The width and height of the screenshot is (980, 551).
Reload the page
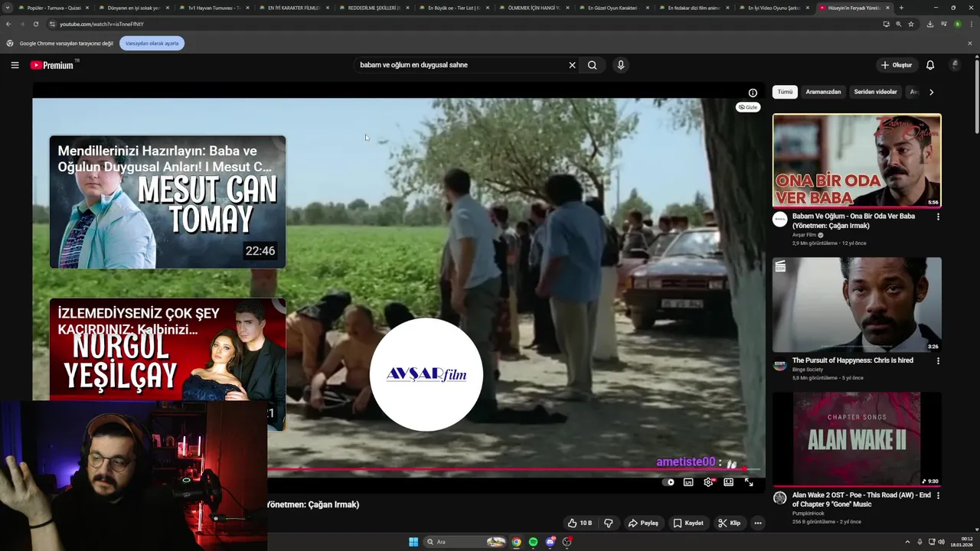[x=35, y=24]
